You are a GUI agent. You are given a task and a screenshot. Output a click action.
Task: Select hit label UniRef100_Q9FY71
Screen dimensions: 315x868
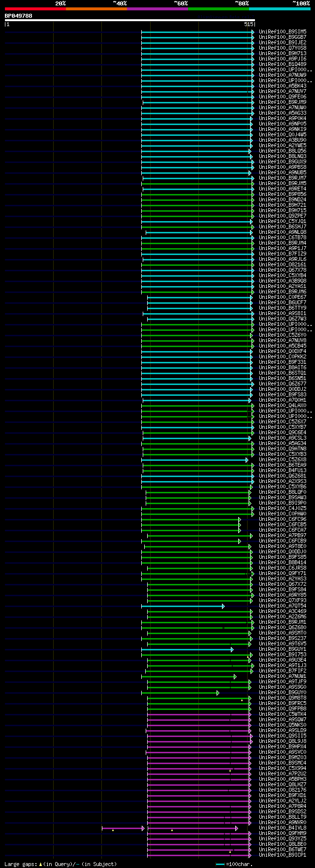click(x=283, y=573)
